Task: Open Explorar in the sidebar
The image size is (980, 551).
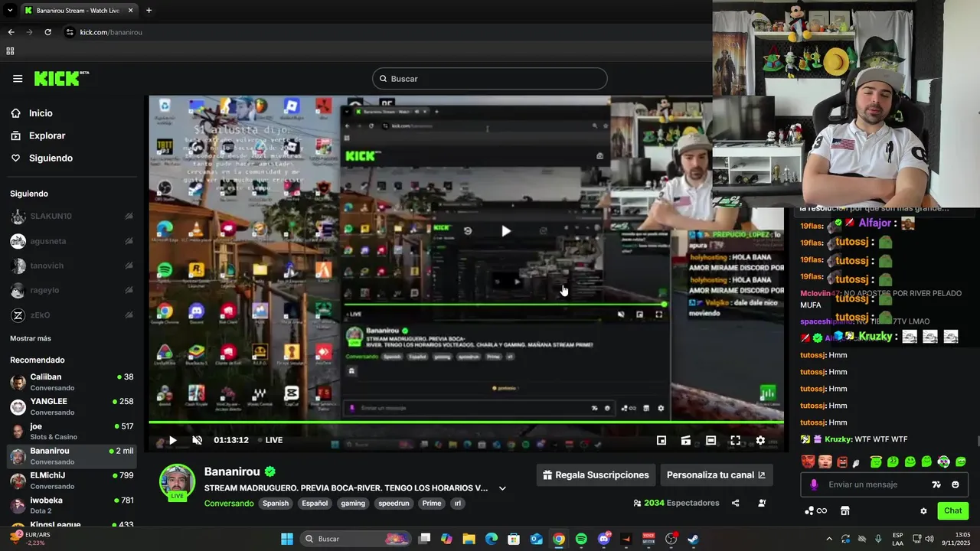Action: [x=47, y=135]
